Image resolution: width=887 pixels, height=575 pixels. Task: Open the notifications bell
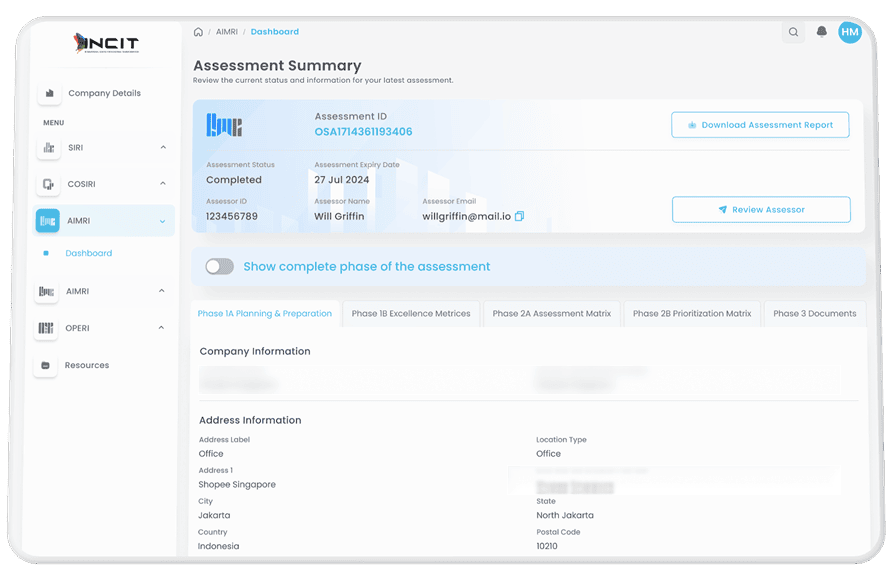822,32
